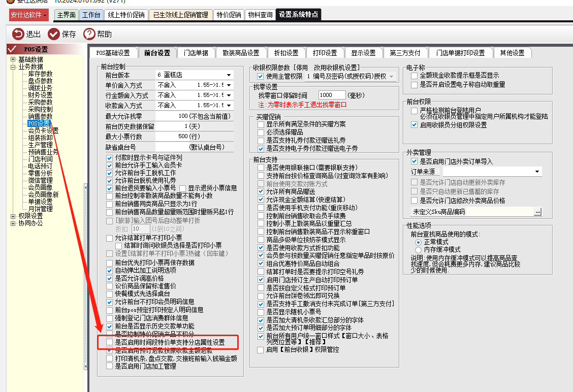Select 内存缓冲模式 radio button
573x392 pixels.
point(419,250)
